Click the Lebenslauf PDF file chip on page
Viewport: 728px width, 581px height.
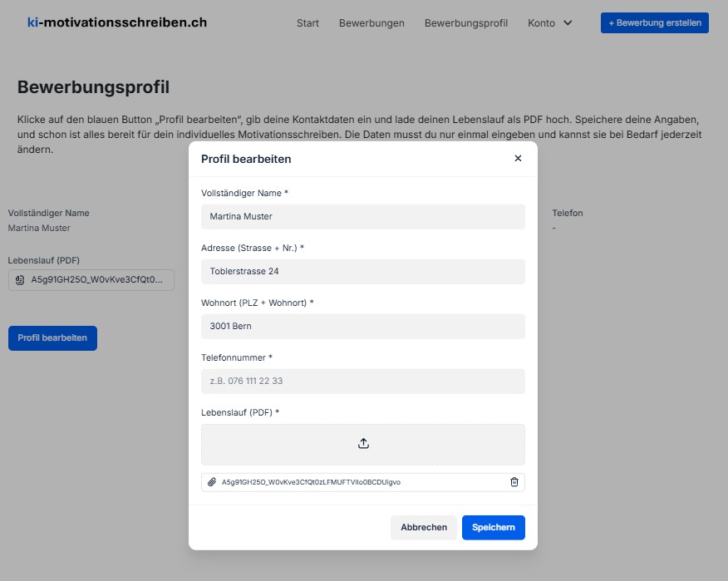[x=91, y=280]
